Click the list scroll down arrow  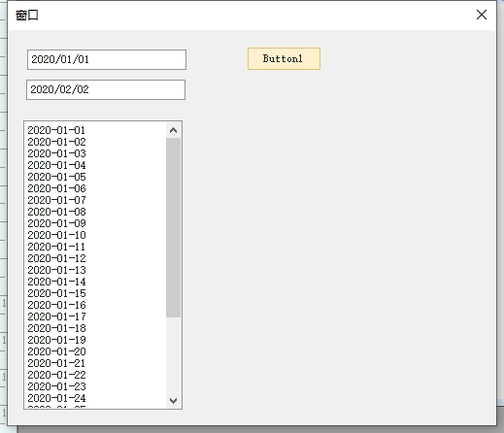coord(173,401)
